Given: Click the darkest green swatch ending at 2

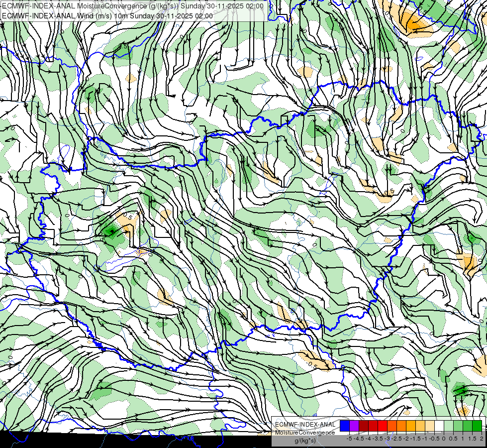Looking at the screenshot, I should point(477,426).
